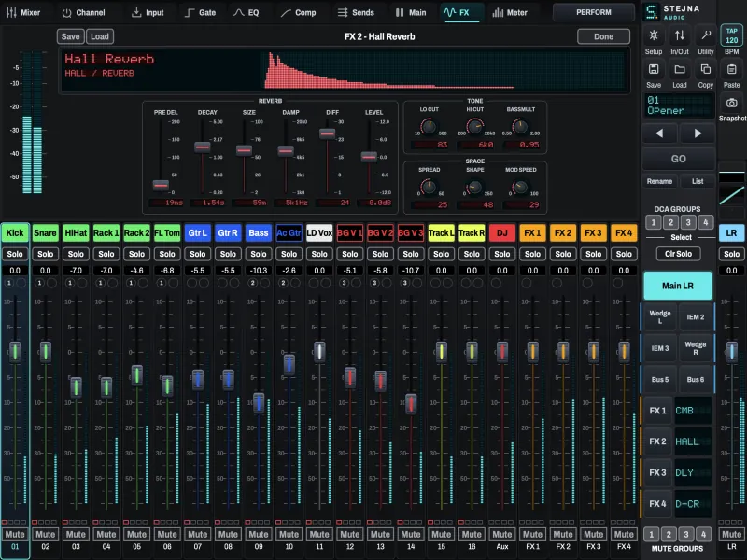This screenshot has width=747, height=560.
Task: Click the LEVEL fader in Reverb section
Action: coord(369,156)
